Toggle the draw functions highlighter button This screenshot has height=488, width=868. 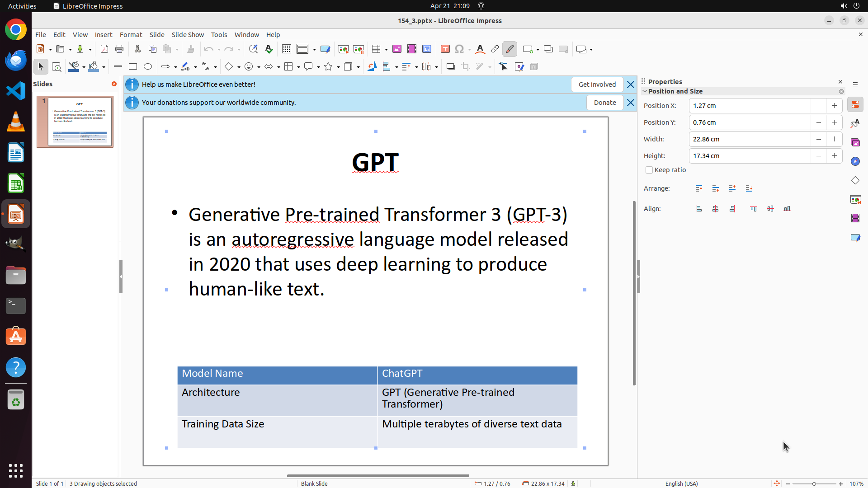pyautogui.click(x=510, y=49)
